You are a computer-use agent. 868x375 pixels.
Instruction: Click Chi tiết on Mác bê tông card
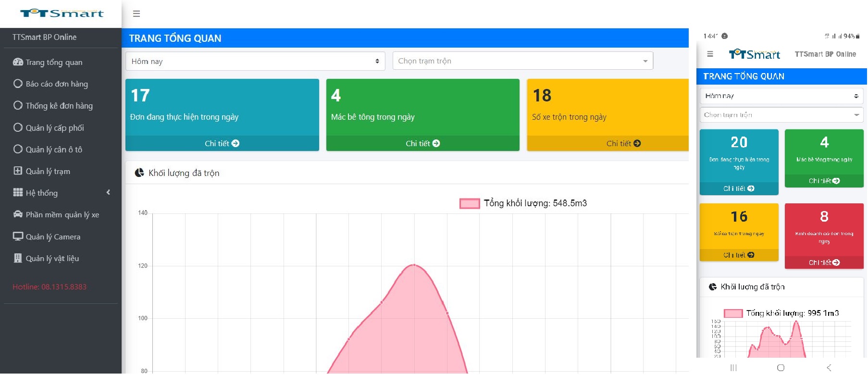423,143
